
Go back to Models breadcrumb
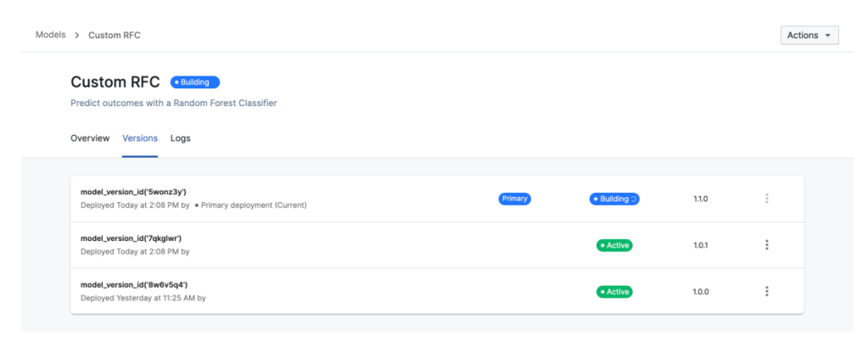tap(51, 35)
